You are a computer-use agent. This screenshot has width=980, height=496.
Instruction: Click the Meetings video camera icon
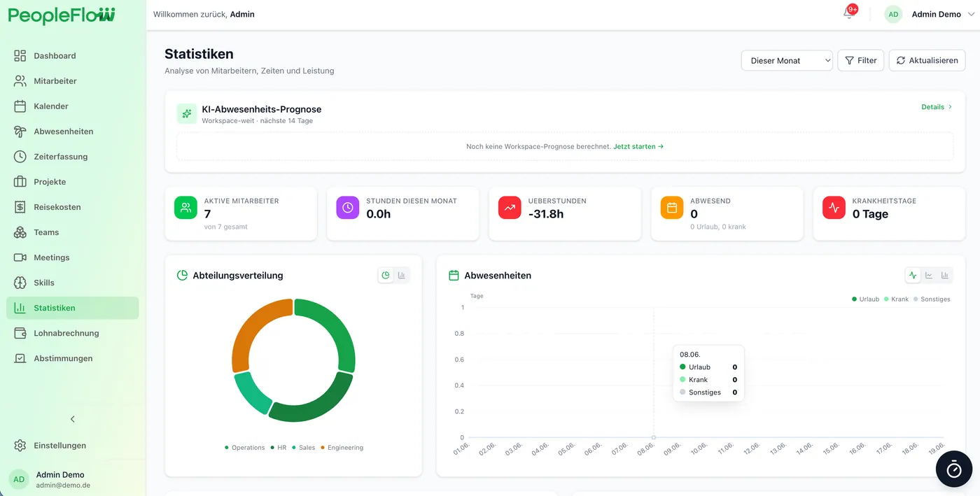(20, 257)
